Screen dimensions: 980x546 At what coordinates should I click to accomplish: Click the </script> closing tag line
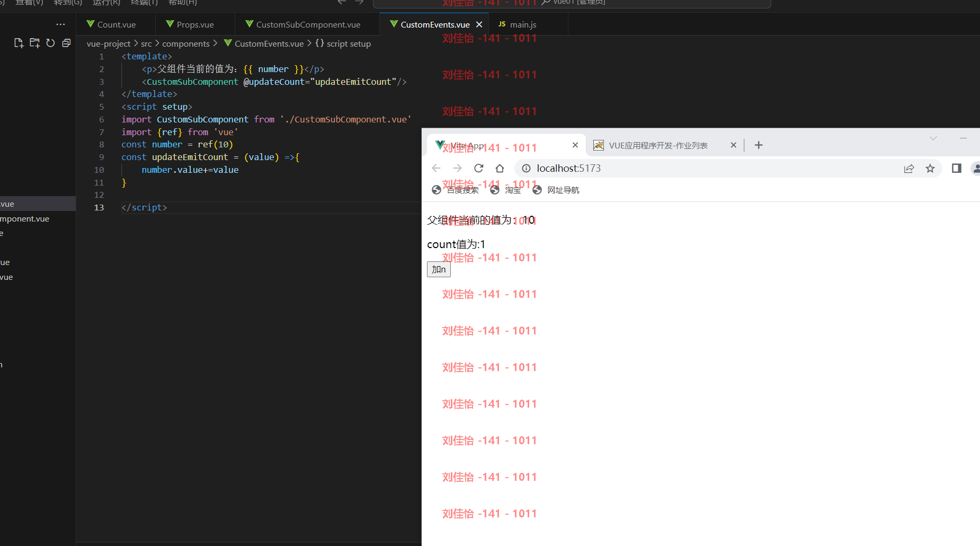click(144, 207)
